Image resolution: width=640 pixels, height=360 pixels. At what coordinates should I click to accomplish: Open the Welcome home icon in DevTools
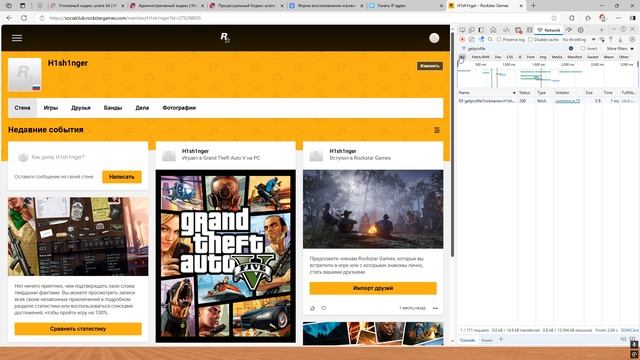pyautogui.click(x=493, y=30)
